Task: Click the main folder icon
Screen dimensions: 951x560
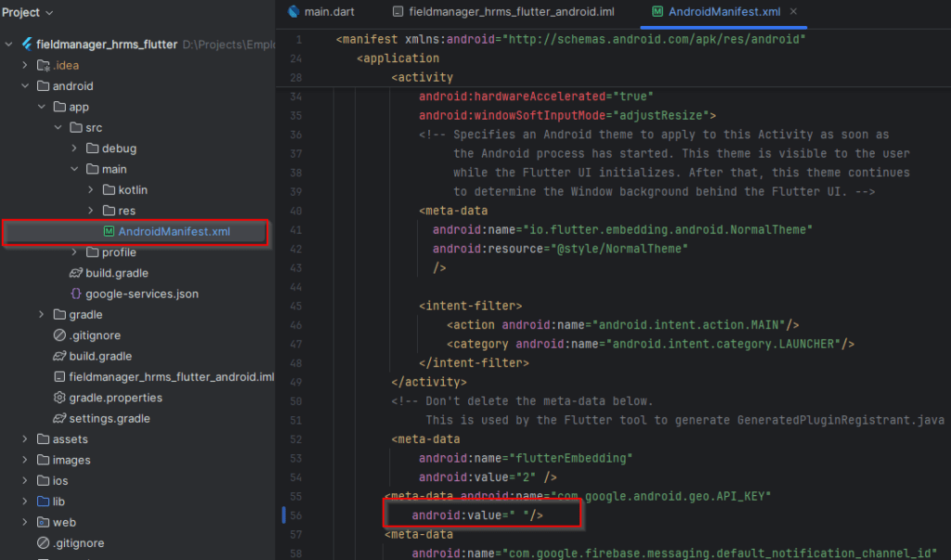Action: click(x=92, y=169)
